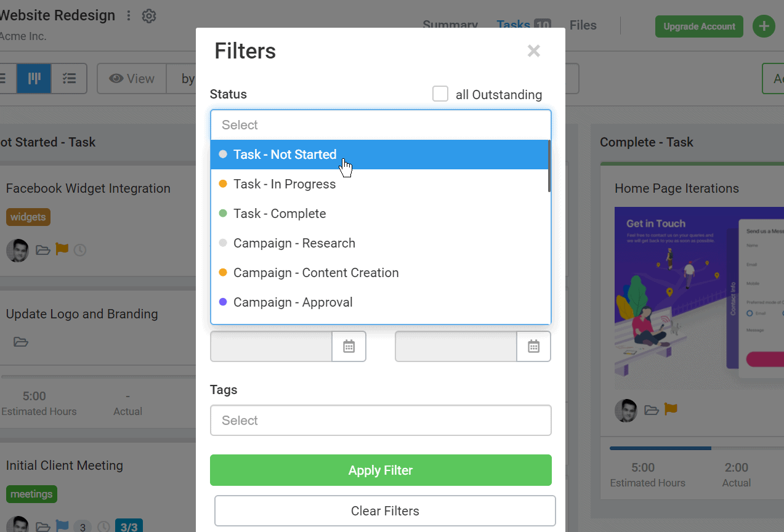This screenshot has height=532, width=784.
Task: Click the Clear Filters button
Action: 385,511
